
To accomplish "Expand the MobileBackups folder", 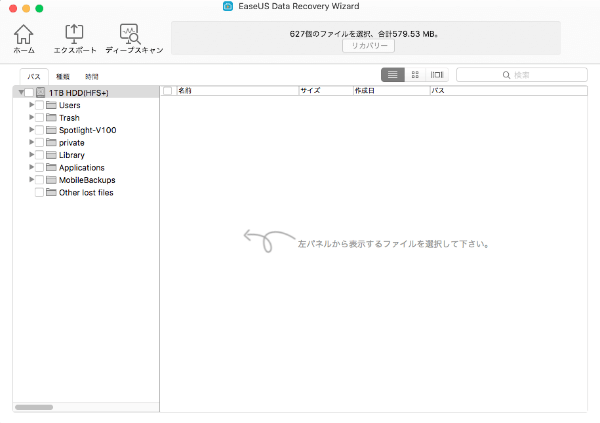I will click(31, 180).
